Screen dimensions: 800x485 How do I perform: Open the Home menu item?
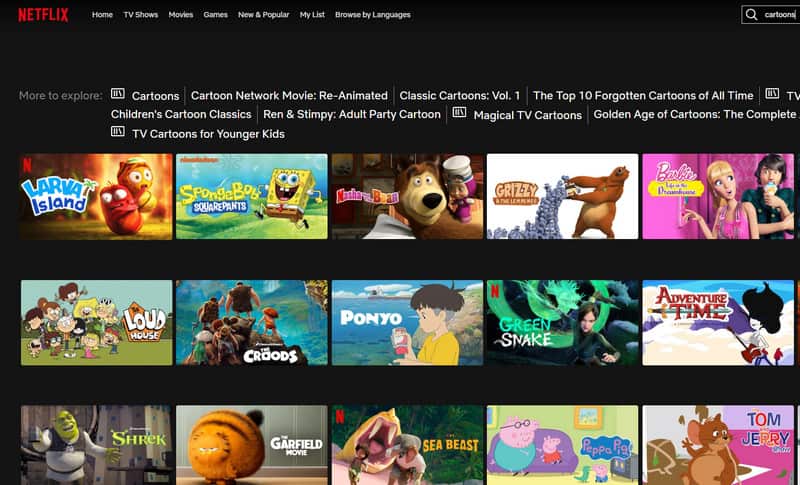tap(102, 15)
